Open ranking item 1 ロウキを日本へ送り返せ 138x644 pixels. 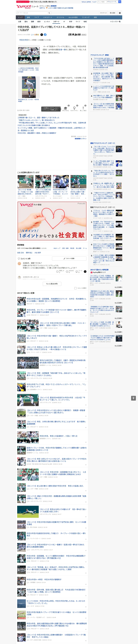click(104, 63)
